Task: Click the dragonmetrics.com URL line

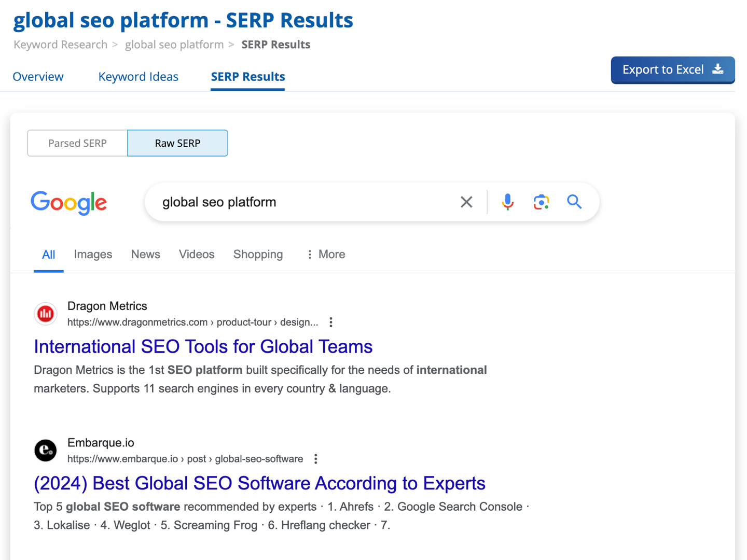Action: point(193,322)
